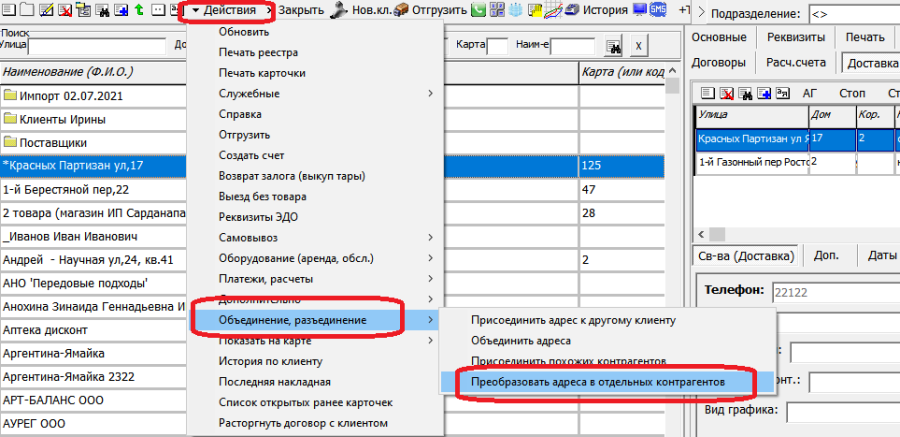This screenshot has height=437, width=900.
Task: Click the green phone call icon
Action: (480, 10)
